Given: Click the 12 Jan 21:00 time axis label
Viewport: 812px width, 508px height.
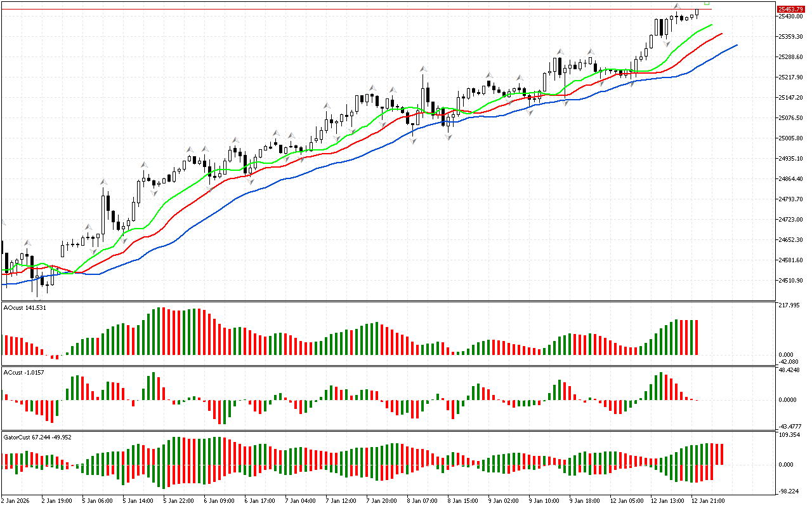Looking at the screenshot, I should coord(709,500).
